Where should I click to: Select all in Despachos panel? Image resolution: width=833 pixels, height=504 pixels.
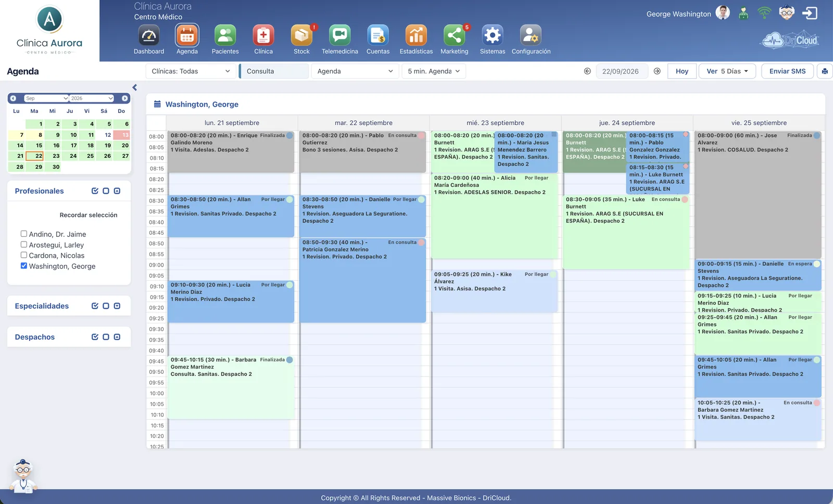tap(95, 337)
